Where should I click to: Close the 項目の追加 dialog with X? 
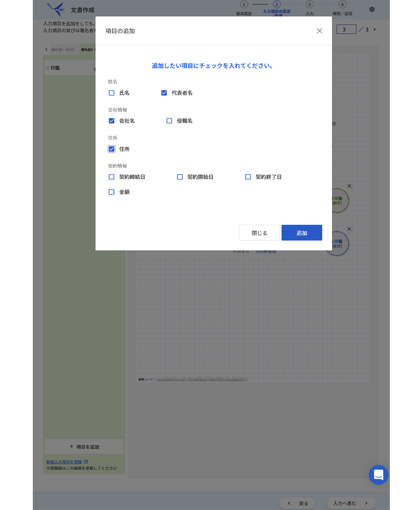click(320, 31)
